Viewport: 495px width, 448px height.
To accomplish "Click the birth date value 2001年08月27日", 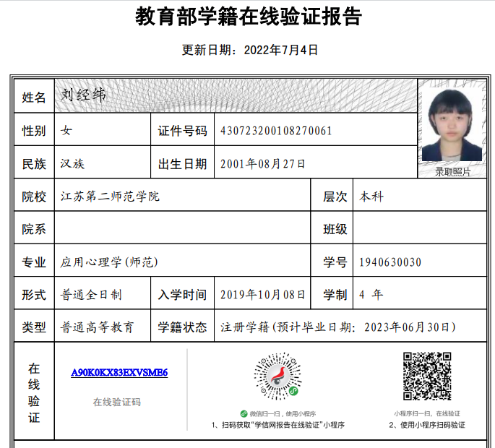I will click(x=262, y=164).
